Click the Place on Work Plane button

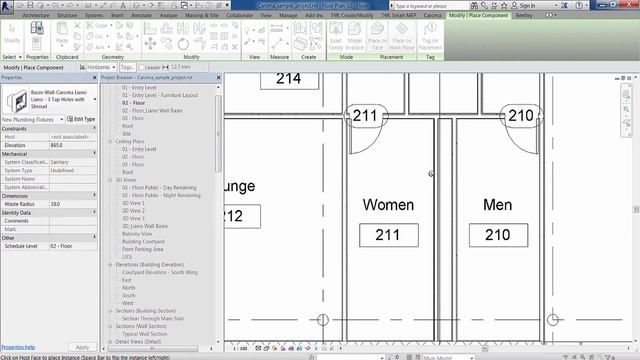click(402, 36)
